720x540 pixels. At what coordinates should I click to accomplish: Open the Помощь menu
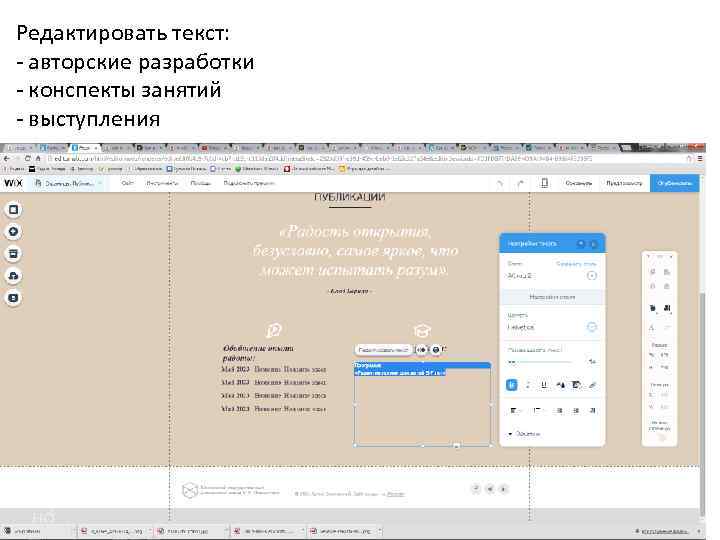pyautogui.click(x=201, y=183)
